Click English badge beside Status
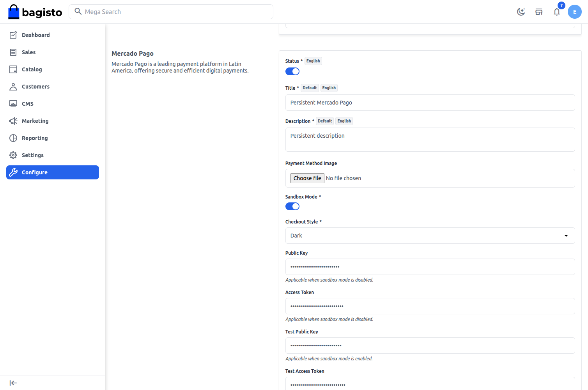This screenshot has width=588, height=390. [x=313, y=61]
